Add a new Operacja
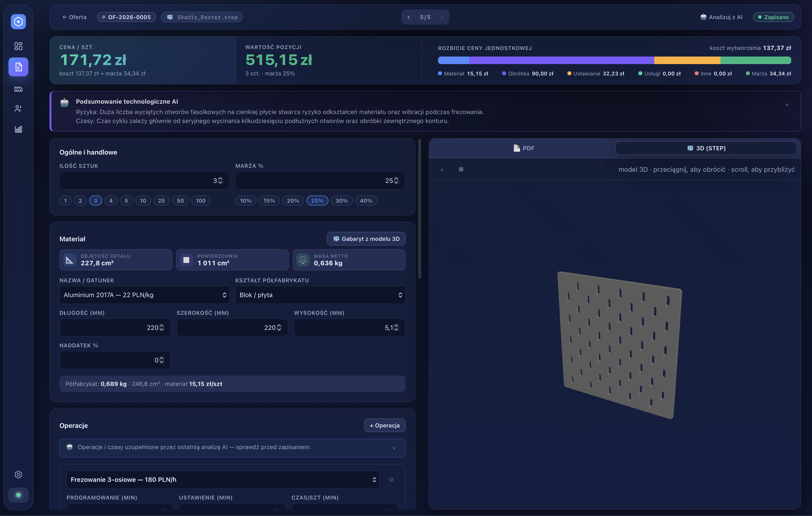This screenshot has width=812, height=516. [385, 425]
